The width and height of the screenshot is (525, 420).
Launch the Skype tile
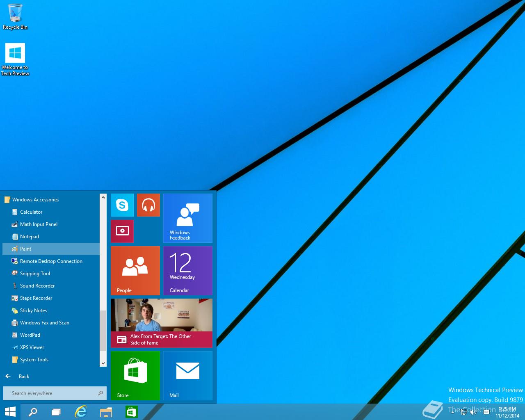pyautogui.click(x=122, y=205)
